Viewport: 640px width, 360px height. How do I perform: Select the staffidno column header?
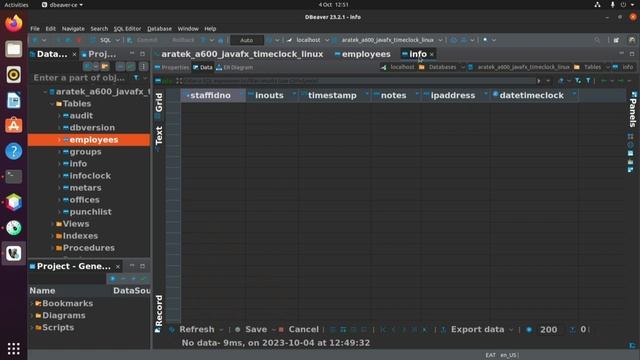(213, 95)
